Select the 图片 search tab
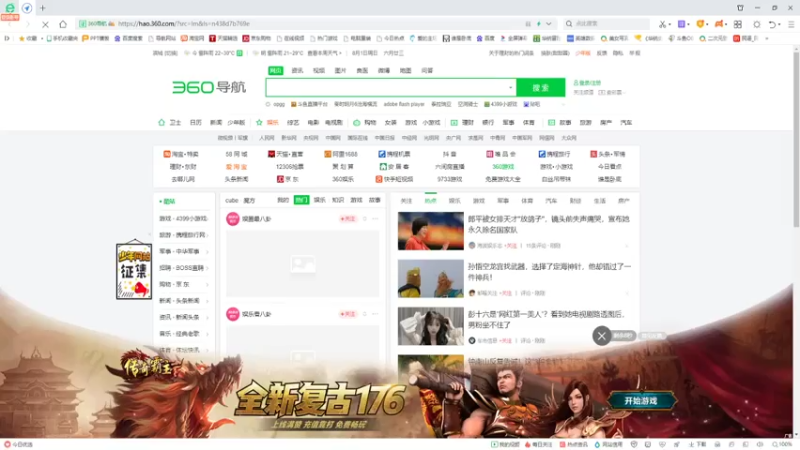 (x=340, y=70)
